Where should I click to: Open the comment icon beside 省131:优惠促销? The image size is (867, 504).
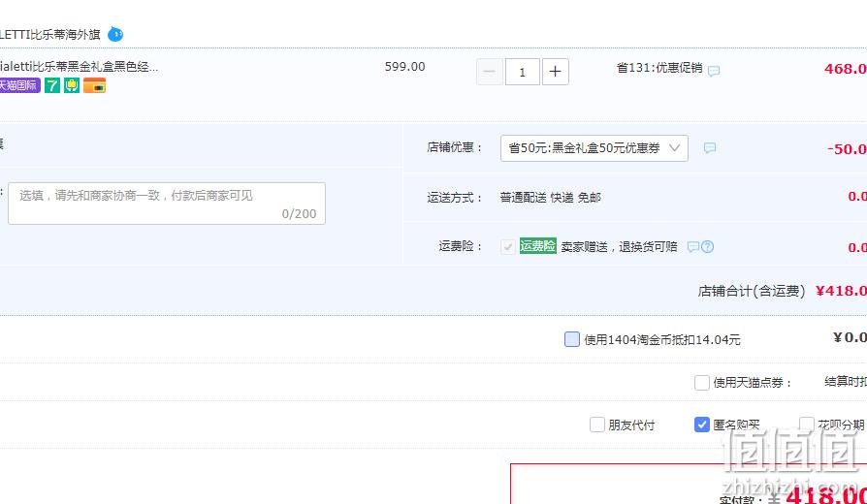tap(714, 71)
